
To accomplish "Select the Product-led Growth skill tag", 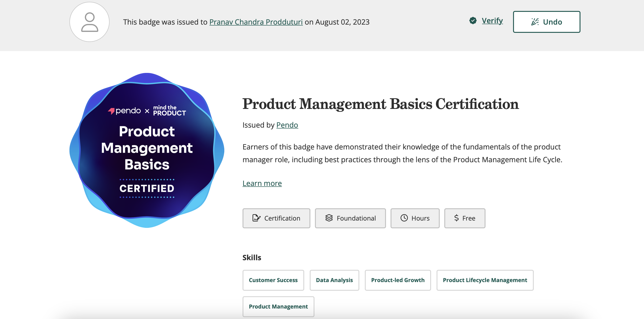I will point(398,280).
